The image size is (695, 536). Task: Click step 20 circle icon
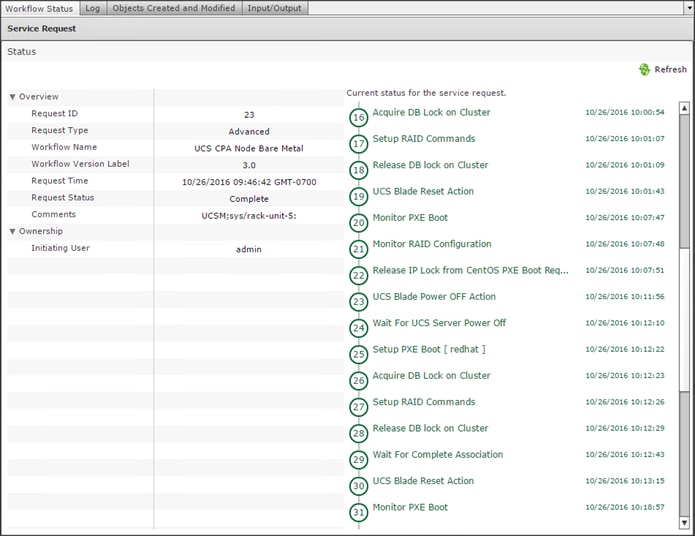[359, 223]
